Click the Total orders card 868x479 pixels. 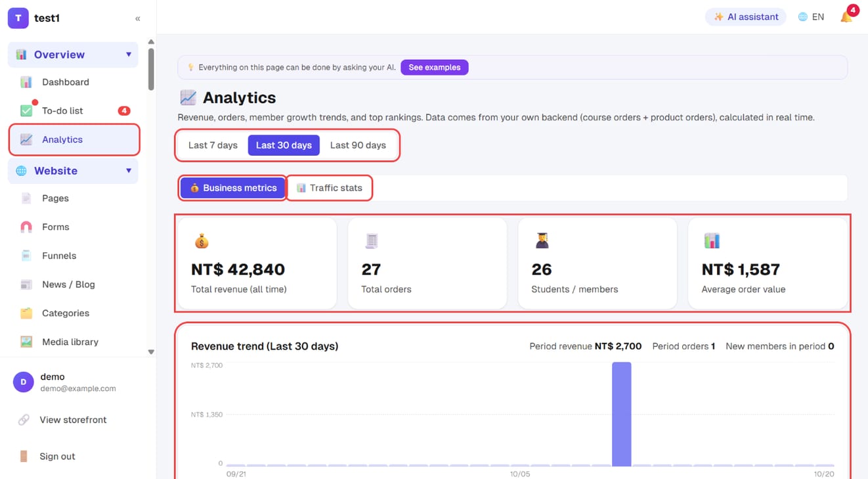[427, 263]
